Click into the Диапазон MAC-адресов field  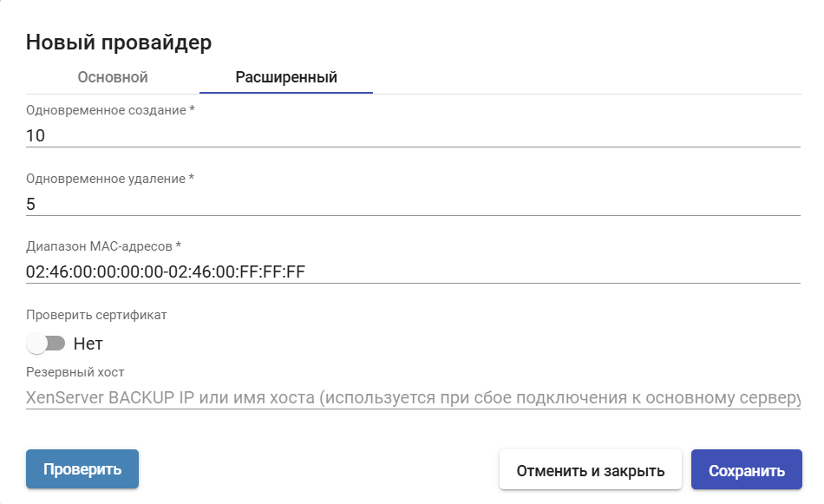pos(413,272)
